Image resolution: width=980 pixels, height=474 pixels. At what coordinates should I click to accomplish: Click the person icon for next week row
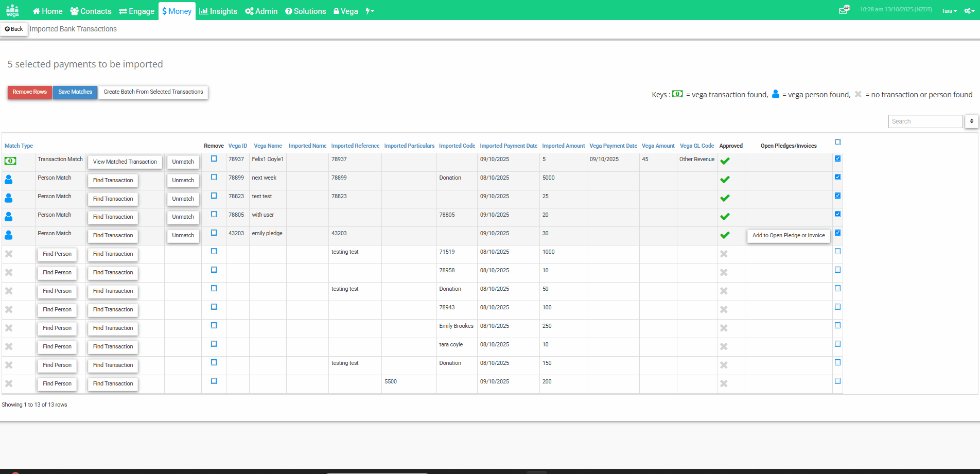(x=9, y=180)
